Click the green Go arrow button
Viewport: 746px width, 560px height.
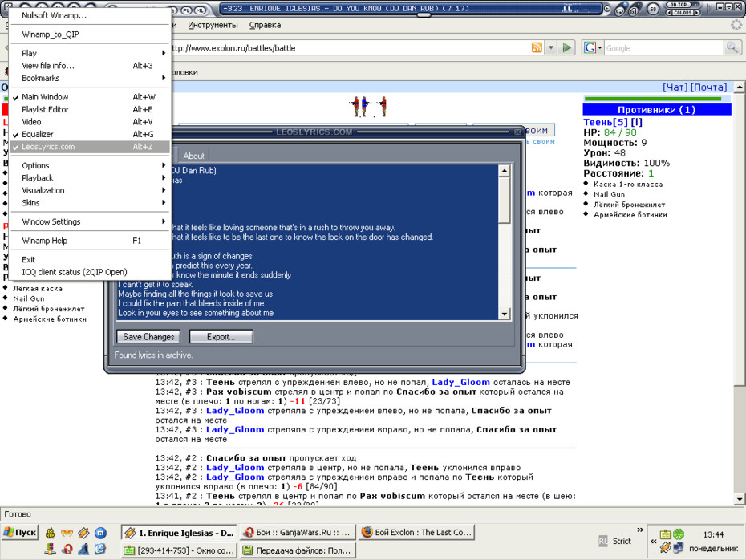tap(566, 47)
